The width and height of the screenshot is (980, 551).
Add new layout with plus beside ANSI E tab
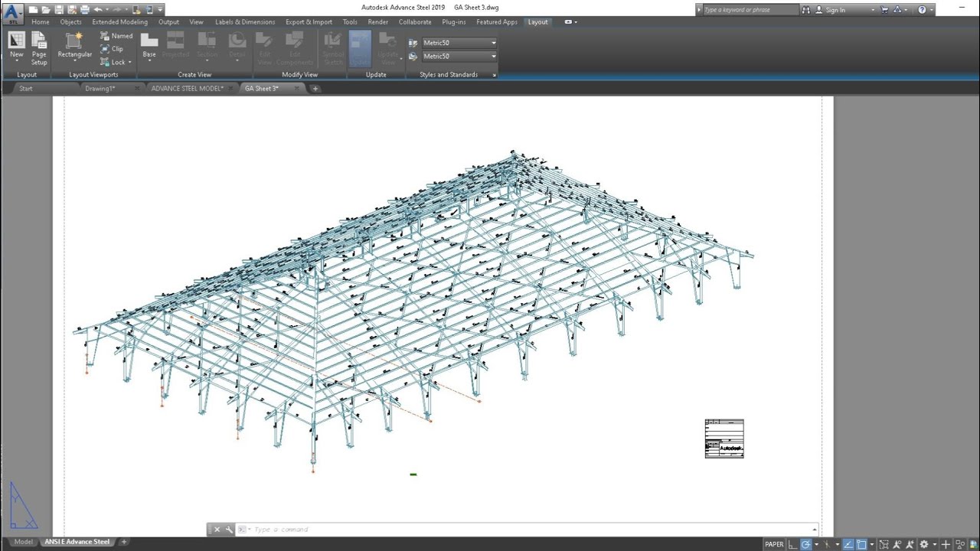(123, 542)
